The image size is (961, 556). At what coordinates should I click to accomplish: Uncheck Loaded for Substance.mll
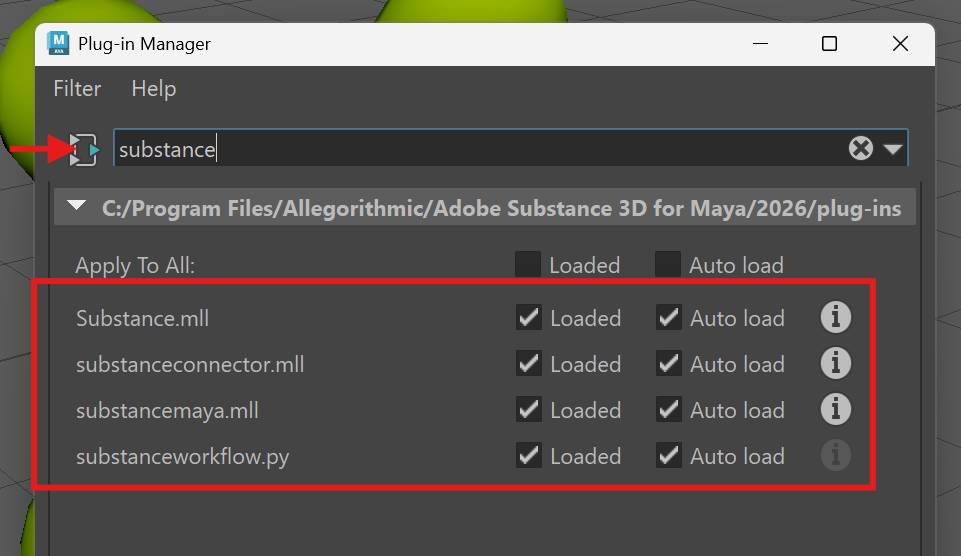click(529, 318)
